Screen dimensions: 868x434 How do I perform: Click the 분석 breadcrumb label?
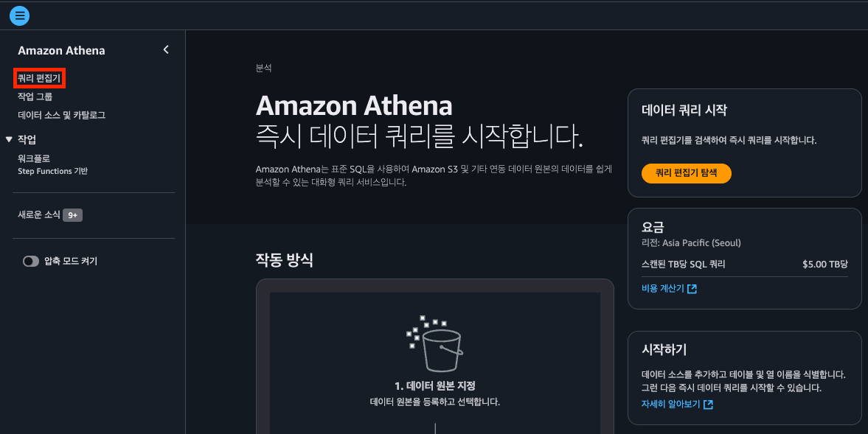coord(264,68)
